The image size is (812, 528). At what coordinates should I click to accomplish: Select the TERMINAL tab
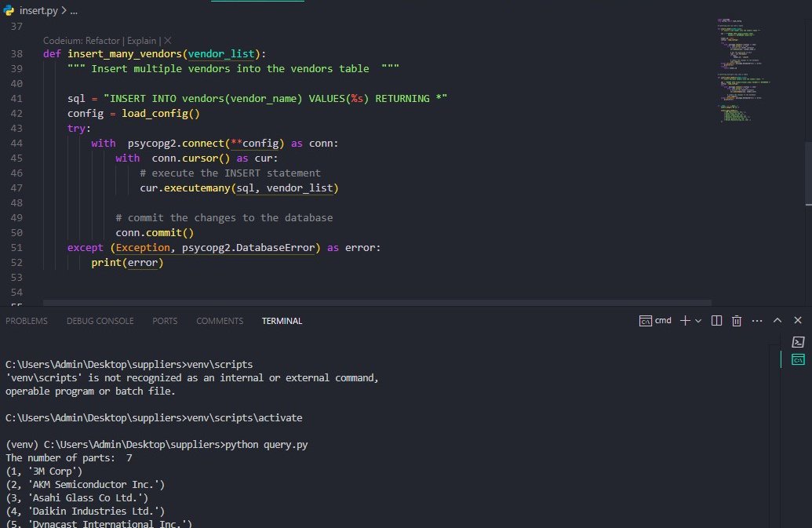[282, 321]
